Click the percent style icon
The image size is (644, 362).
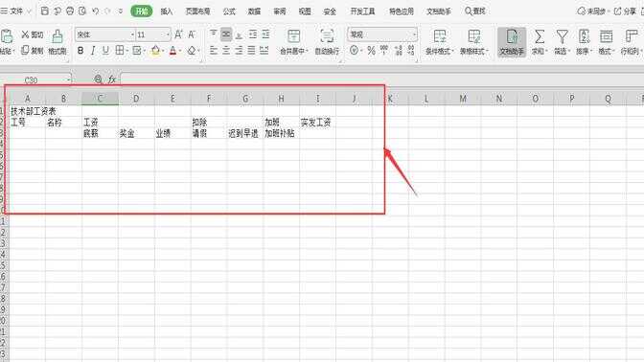[x=371, y=51]
